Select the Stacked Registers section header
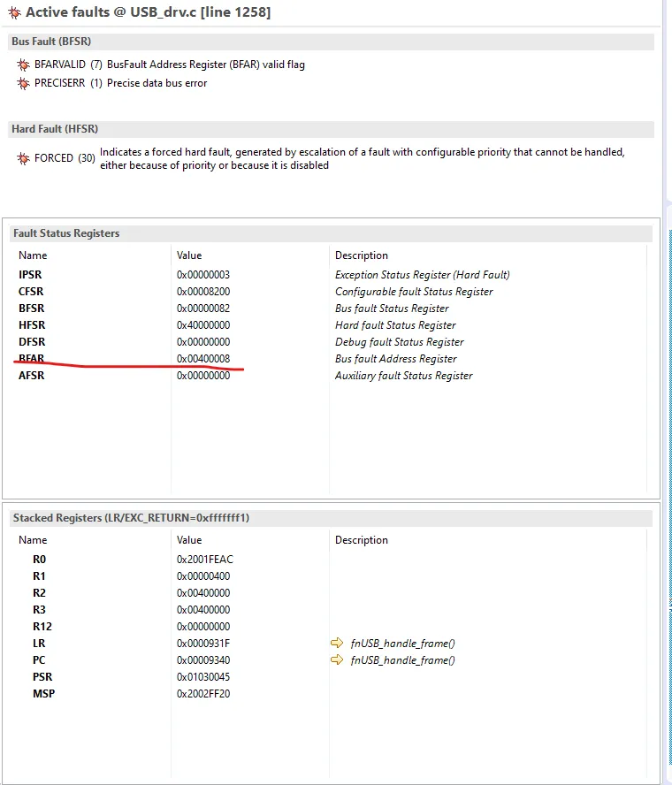The image size is (672, 785). coord(331,518)
